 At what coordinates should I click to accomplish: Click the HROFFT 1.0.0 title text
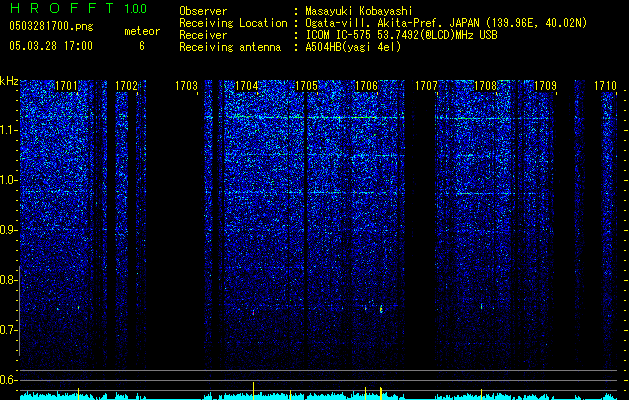tap(79, 8)
